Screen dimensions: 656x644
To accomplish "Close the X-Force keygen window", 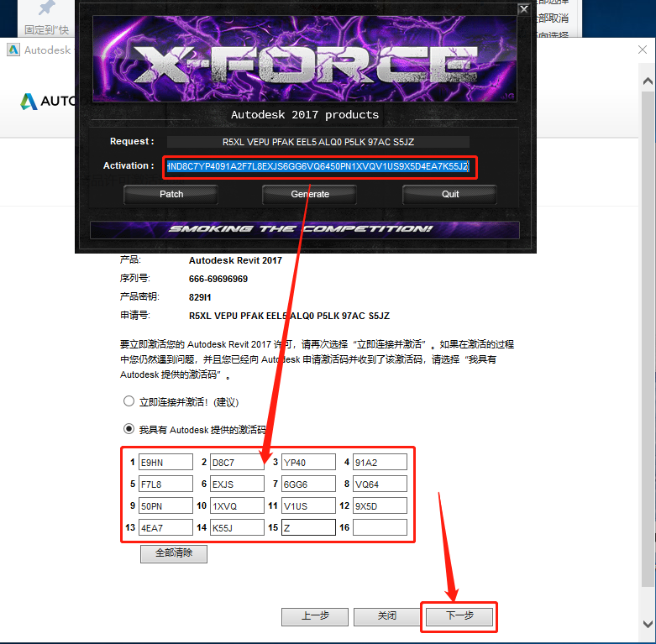I will click(524, 8).
